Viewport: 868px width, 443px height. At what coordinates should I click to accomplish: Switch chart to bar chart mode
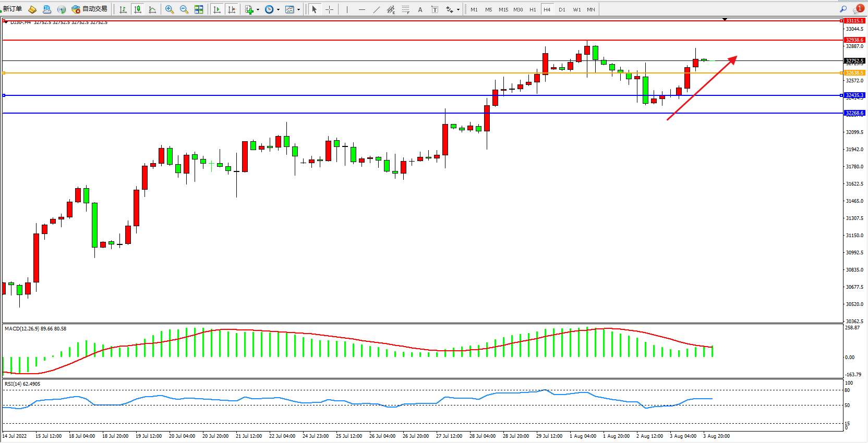[x=123, y=9]
